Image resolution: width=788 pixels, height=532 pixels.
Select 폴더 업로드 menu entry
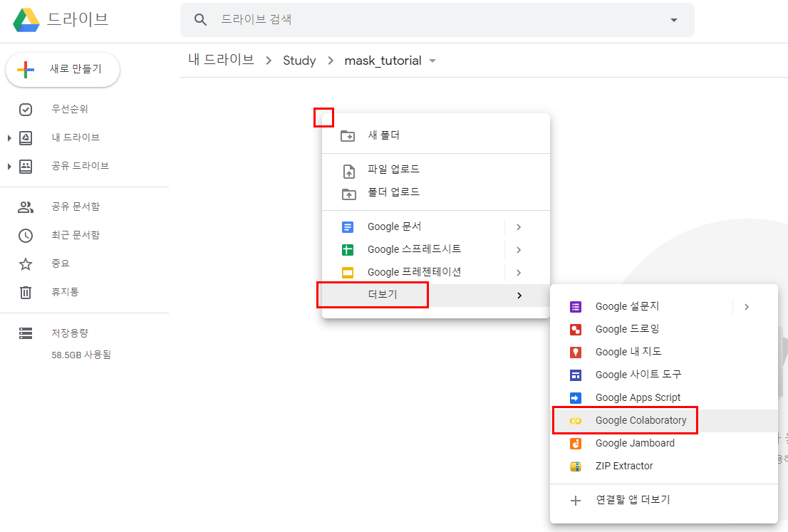(x=436, y=192)
